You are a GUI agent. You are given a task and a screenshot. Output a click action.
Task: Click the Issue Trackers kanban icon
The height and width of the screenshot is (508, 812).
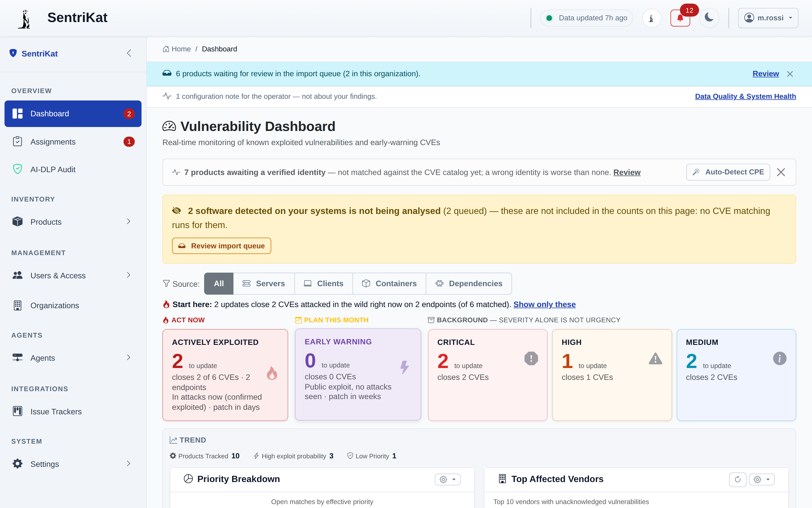coord(17,411)
